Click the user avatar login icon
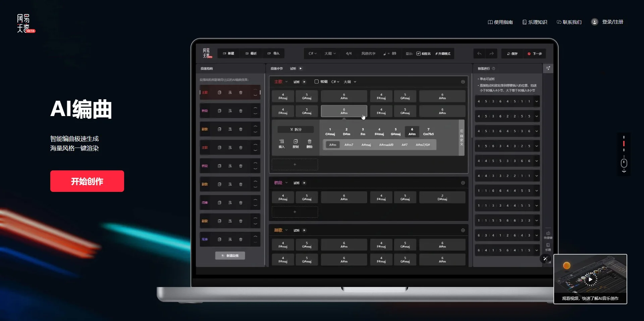 (x=594, y=22)
